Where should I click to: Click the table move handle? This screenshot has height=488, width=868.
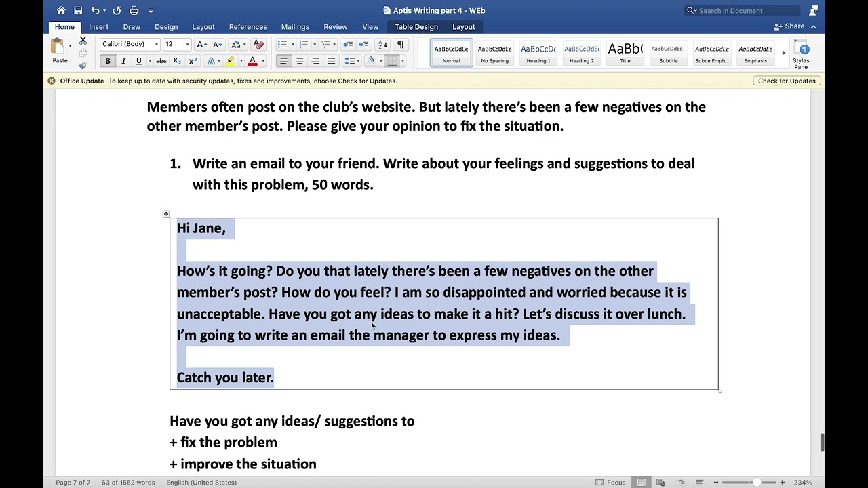coord(166,214)
